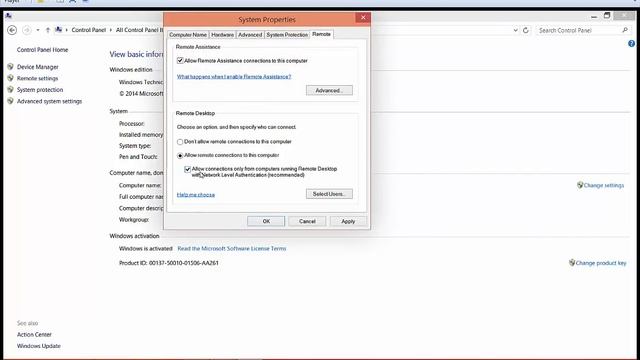The height and width of the screenshot is (360, 640).
Task: Switch to the Computer Name tab
Action: [188, 35]
